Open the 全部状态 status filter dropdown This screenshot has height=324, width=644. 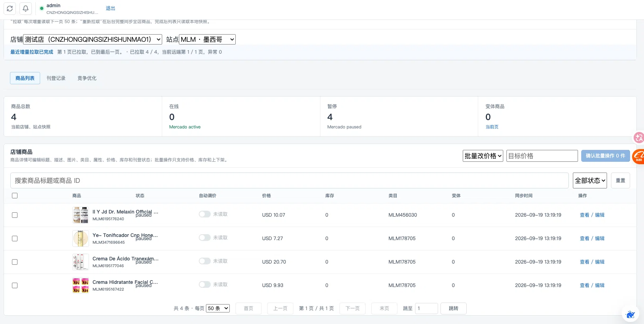[x=590, y=180]
